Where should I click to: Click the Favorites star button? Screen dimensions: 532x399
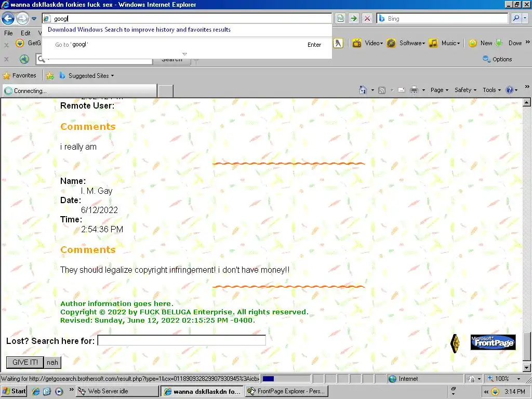(x=19, y=75)
